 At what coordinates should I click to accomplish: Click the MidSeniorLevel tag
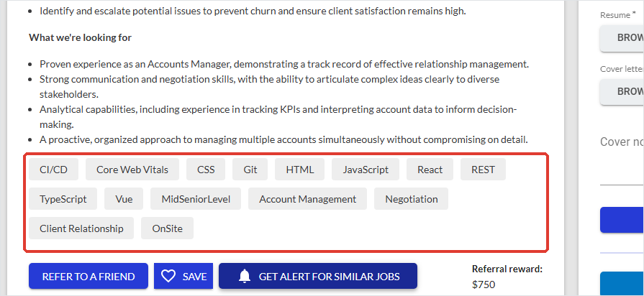[196, 199]
